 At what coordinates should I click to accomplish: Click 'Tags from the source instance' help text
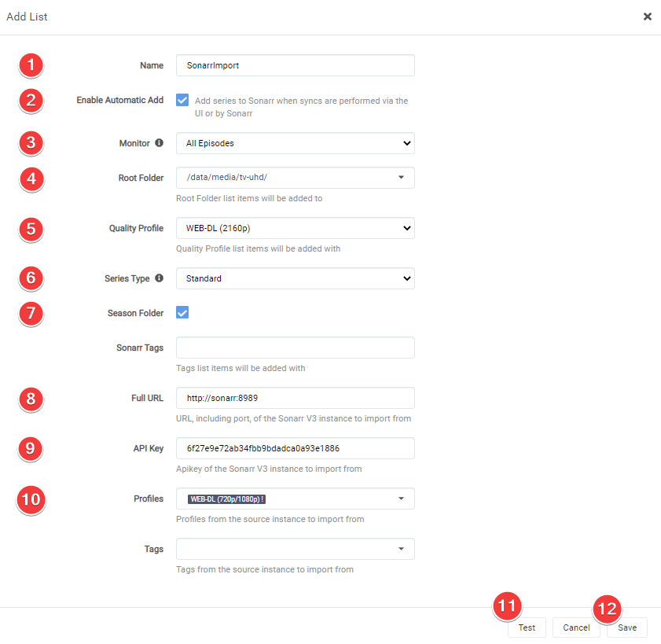click(265, 569)
